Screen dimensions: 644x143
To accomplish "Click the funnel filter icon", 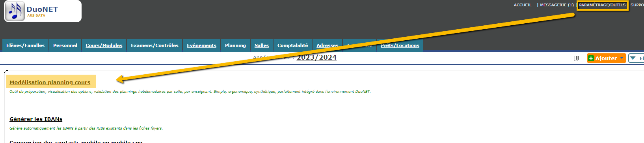I will pos(633,58).
